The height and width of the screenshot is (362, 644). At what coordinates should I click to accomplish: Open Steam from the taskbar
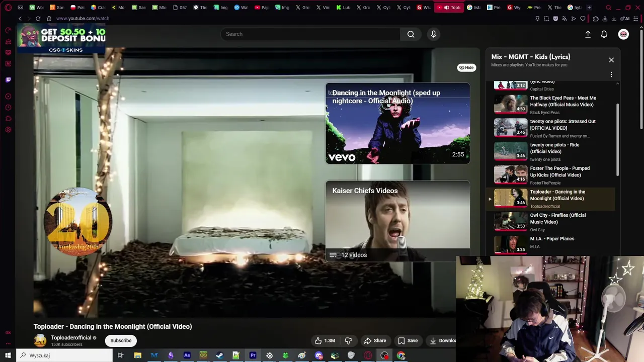(220, 355)
